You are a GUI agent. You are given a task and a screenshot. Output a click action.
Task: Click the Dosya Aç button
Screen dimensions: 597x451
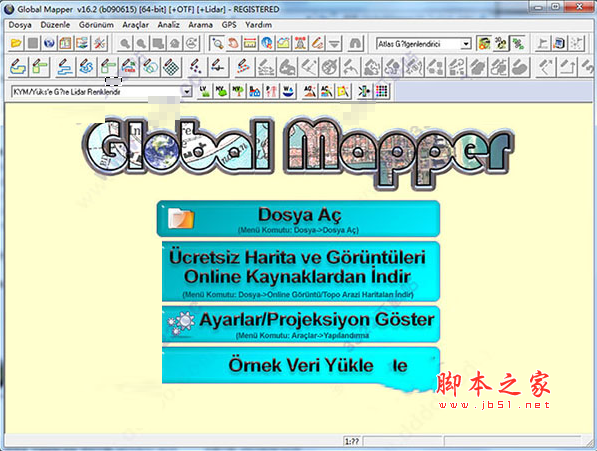pyautogui.click(x=298, y=219)
